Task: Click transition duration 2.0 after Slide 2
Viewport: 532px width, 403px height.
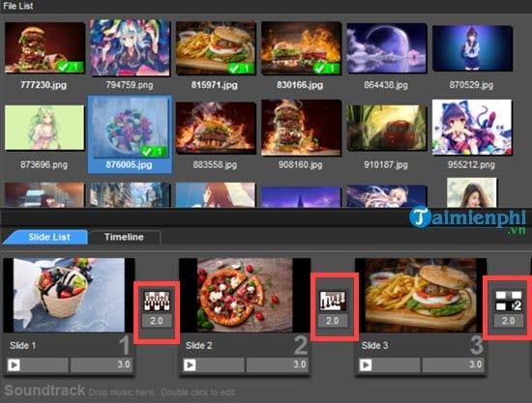Action: coord(333,321)
